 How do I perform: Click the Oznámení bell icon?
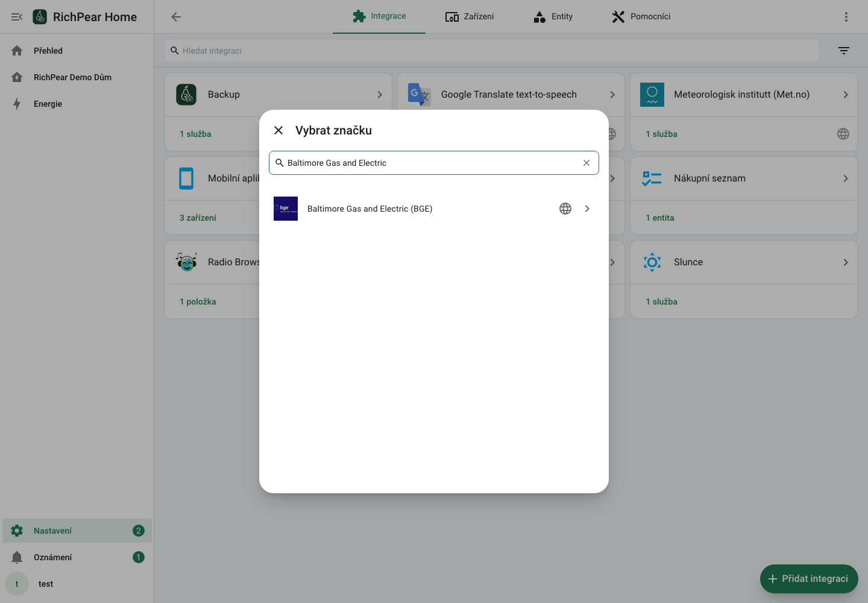[17, 557]
